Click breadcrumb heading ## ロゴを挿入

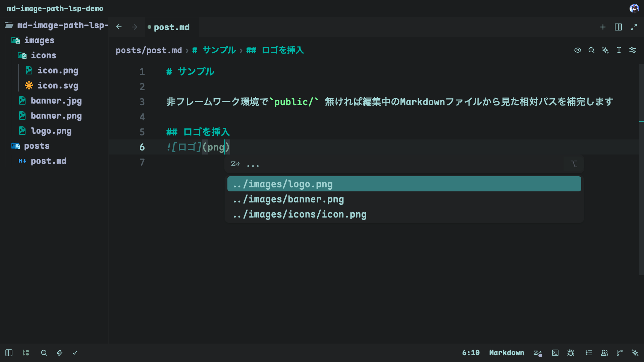275,50
